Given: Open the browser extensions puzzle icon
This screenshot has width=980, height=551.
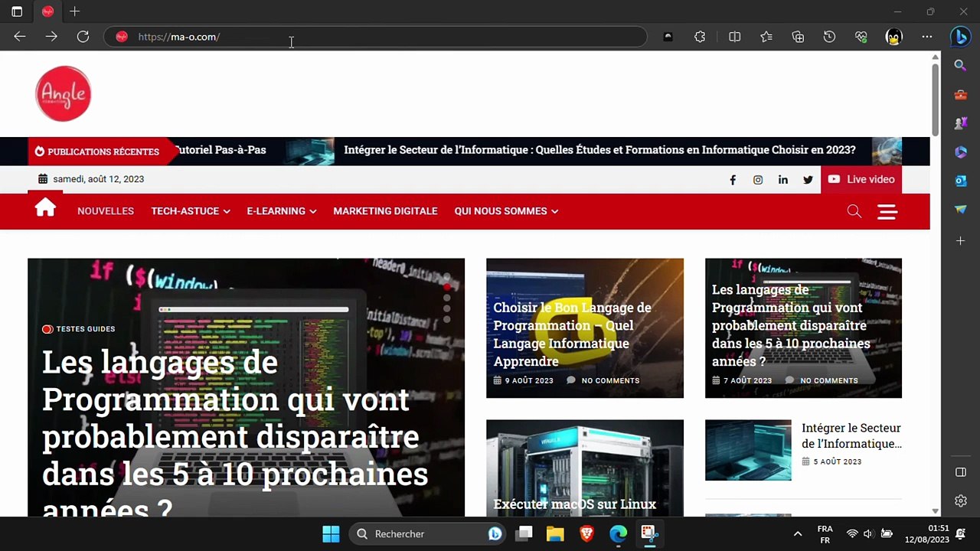Looking at the screenshot, I should [x=700, y=37].
